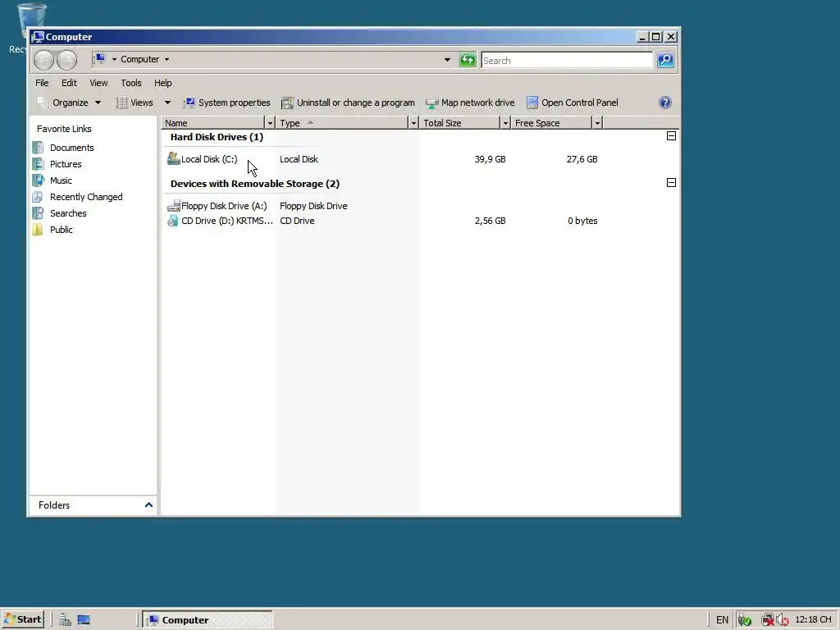Collapse Devices with Removable Storage group
The image size is (840, 630).
pos(671,183)
